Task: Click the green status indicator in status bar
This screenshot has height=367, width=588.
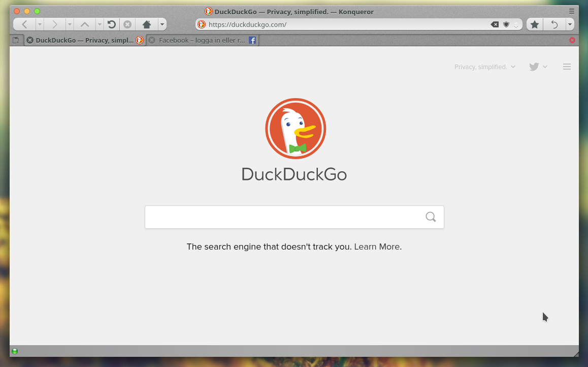Action: point(15,351)
